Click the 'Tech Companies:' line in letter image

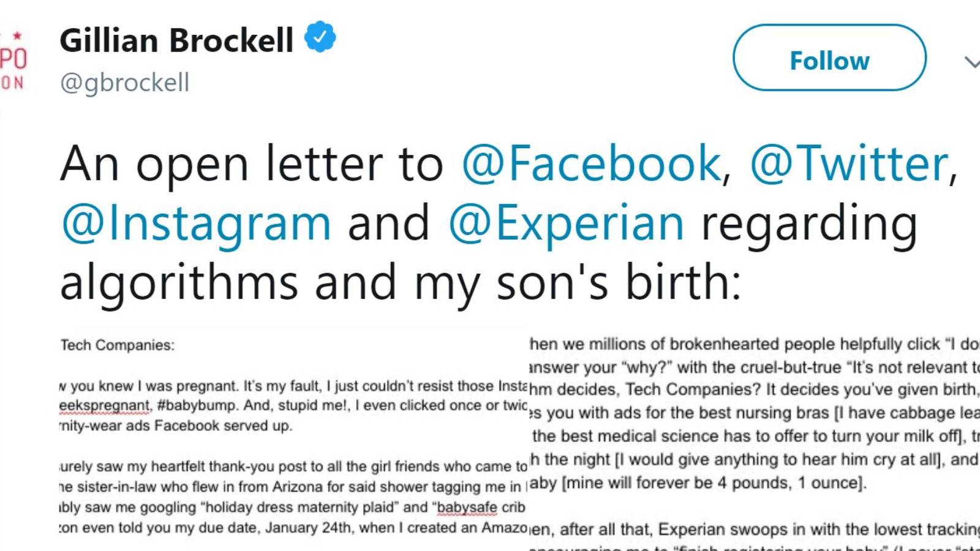click(x=118, y=345)
